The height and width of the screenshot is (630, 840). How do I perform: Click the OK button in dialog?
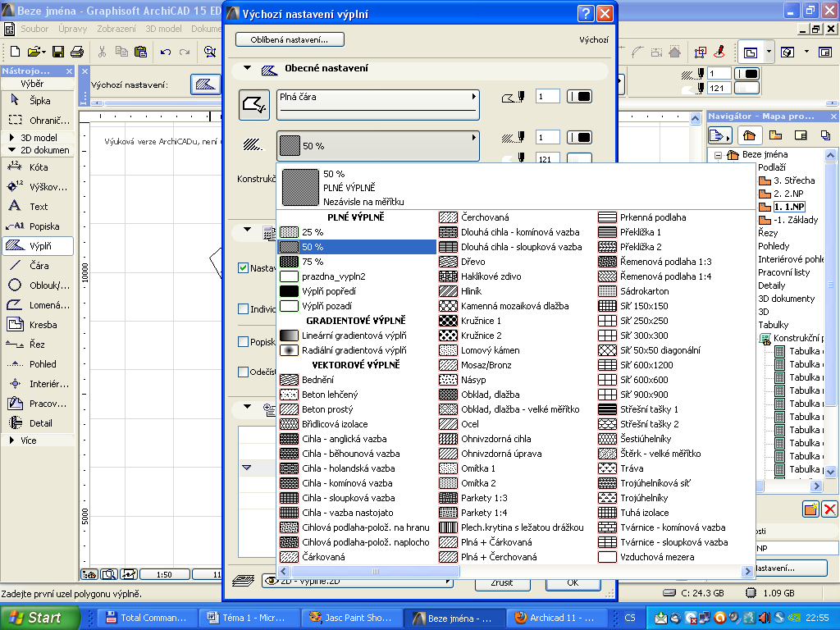coord(573,582)
